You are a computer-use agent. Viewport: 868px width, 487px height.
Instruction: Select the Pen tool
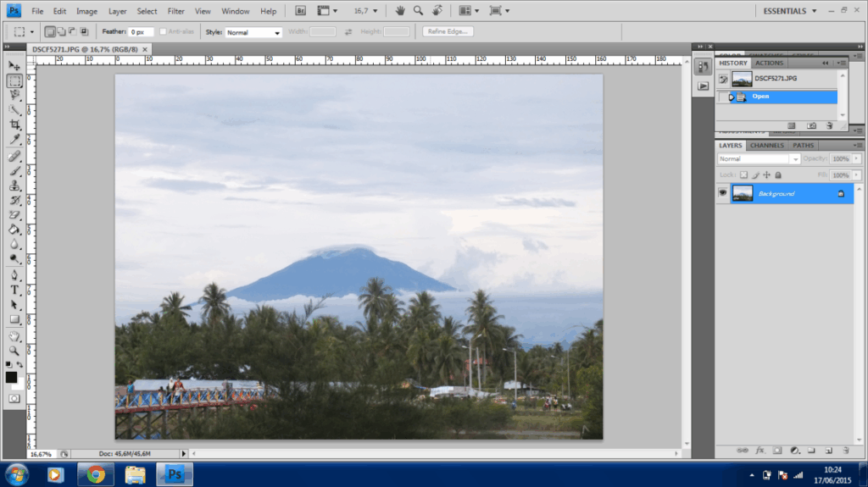coord(14,275)
